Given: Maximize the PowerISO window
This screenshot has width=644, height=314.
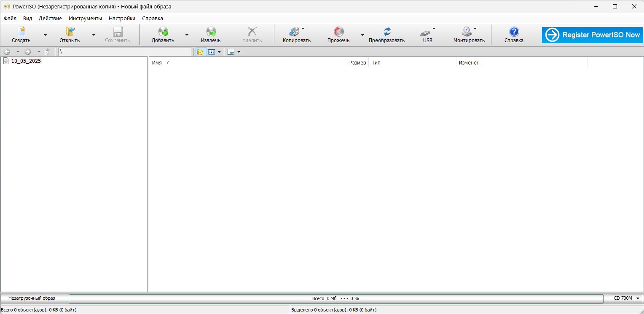Looking at the screenshot, I should (x=615, y=6).
